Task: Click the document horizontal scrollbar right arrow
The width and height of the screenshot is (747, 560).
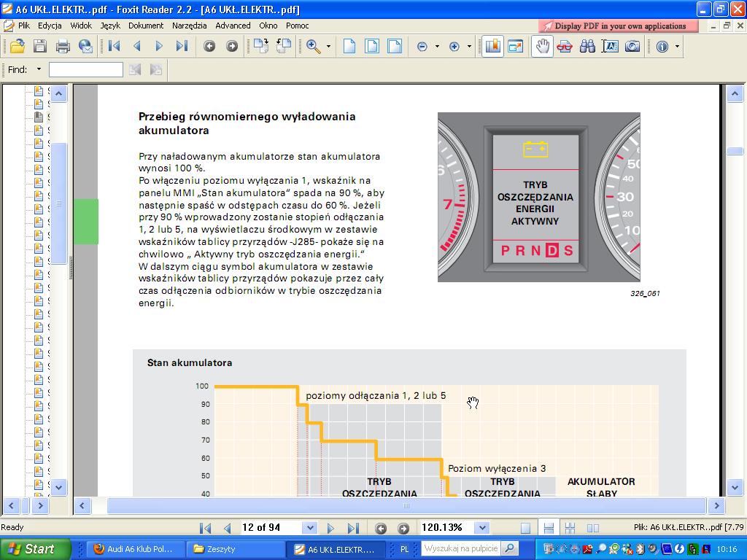Action: 716,506
